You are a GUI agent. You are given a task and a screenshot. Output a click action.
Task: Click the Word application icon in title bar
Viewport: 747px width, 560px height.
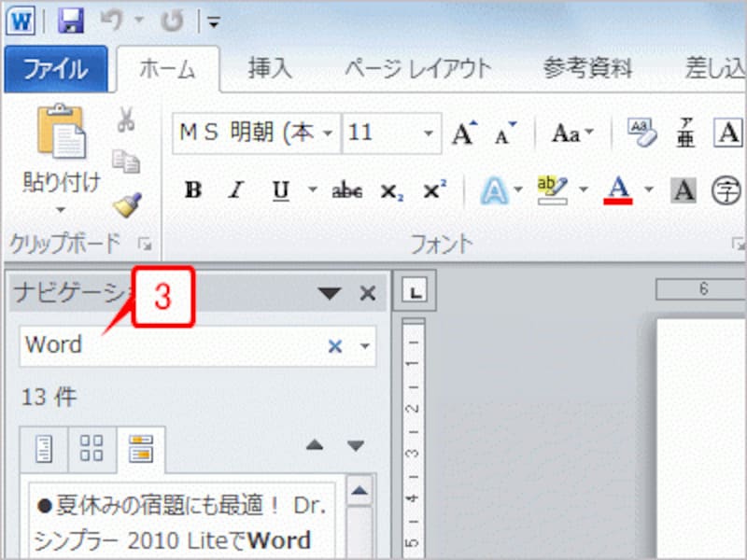[x=20, y=21]
